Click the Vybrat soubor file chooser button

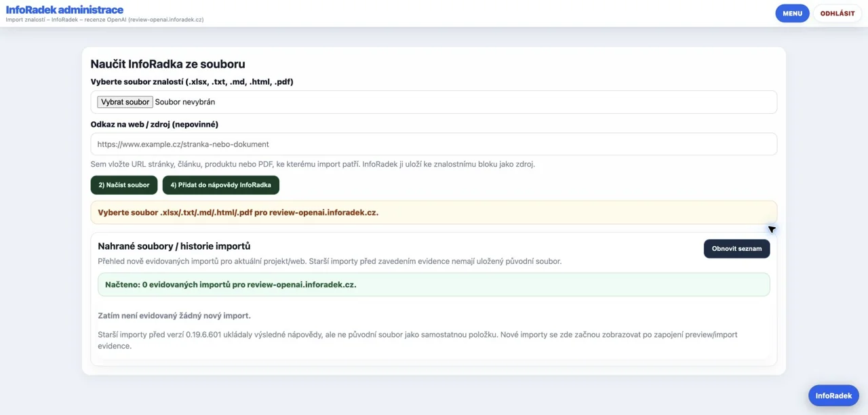(125, 102)
